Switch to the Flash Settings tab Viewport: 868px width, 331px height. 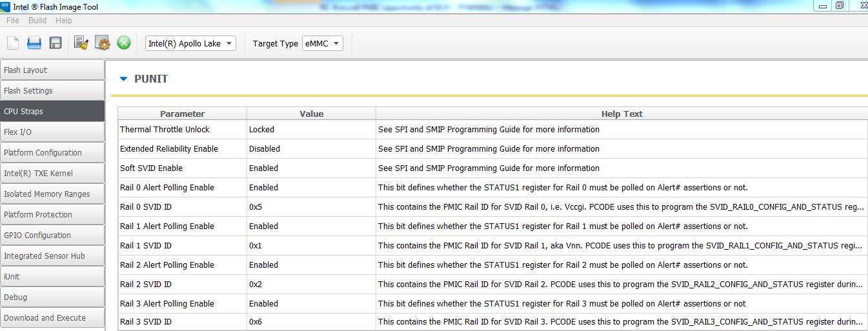(52, 91)
